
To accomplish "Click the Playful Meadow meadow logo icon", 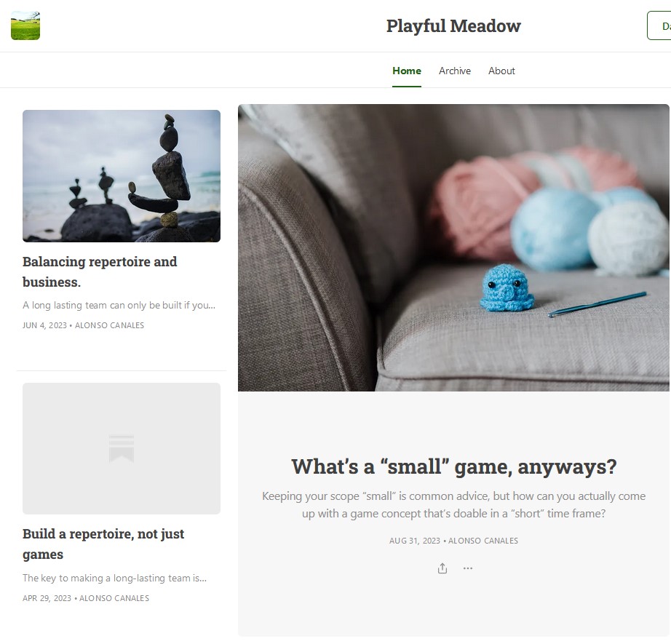I will pos(25,25).
